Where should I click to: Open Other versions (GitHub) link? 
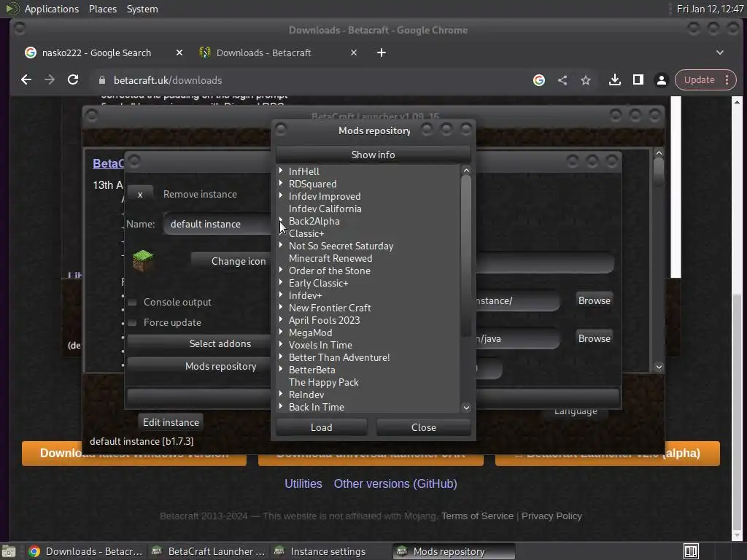tap(395, 484)
